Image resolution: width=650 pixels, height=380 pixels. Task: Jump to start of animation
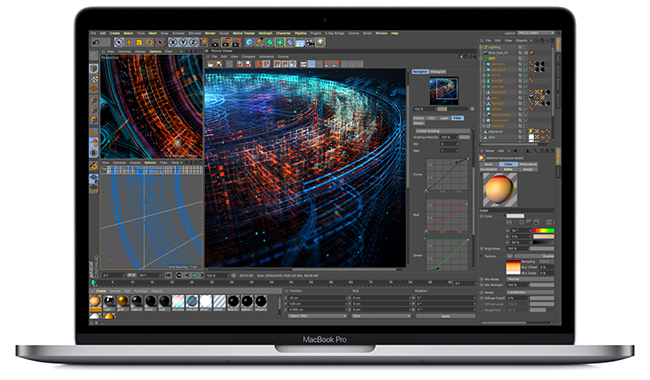pyautogui.click(x=168, y=275)
